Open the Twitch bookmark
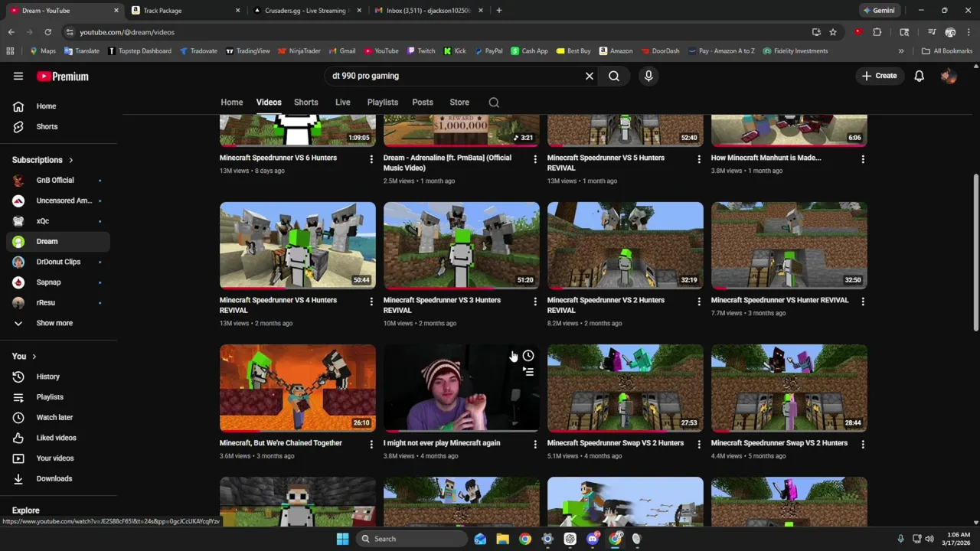Screen dimensions: 980x551 pyautogui.click(x=421, y=51)
